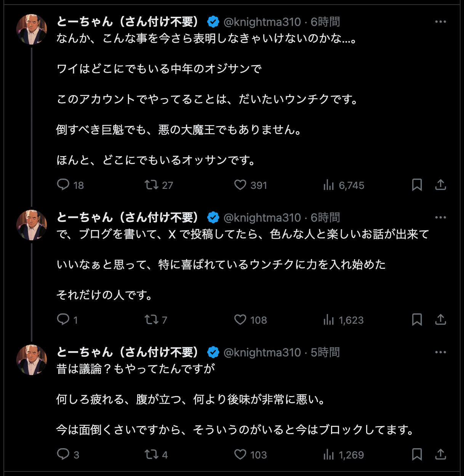Screen dimensions: 464x476
Task: View analytics showing 1,269 views
Action: click(329, 455)
